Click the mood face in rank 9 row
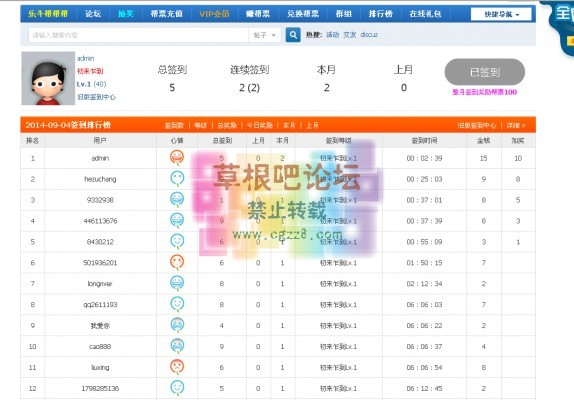Viewport: 574px width, 400px height. [x=177, y=325]
